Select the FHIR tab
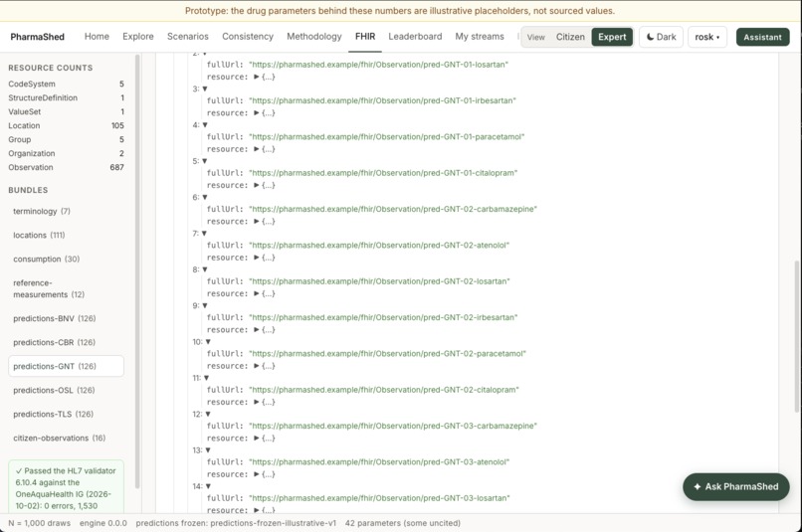The width and height of the screenshot is (802, 532). [365, 36]
